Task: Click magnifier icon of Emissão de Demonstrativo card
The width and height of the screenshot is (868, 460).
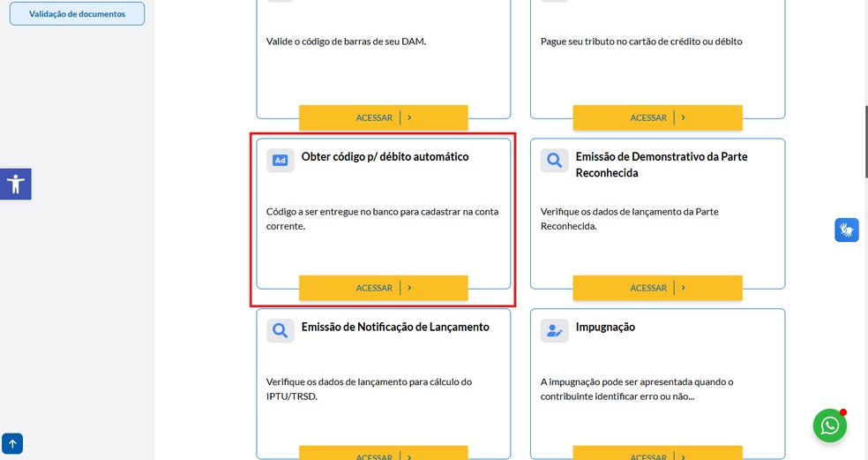Action: pyautogui.click(x=554, y=160)
